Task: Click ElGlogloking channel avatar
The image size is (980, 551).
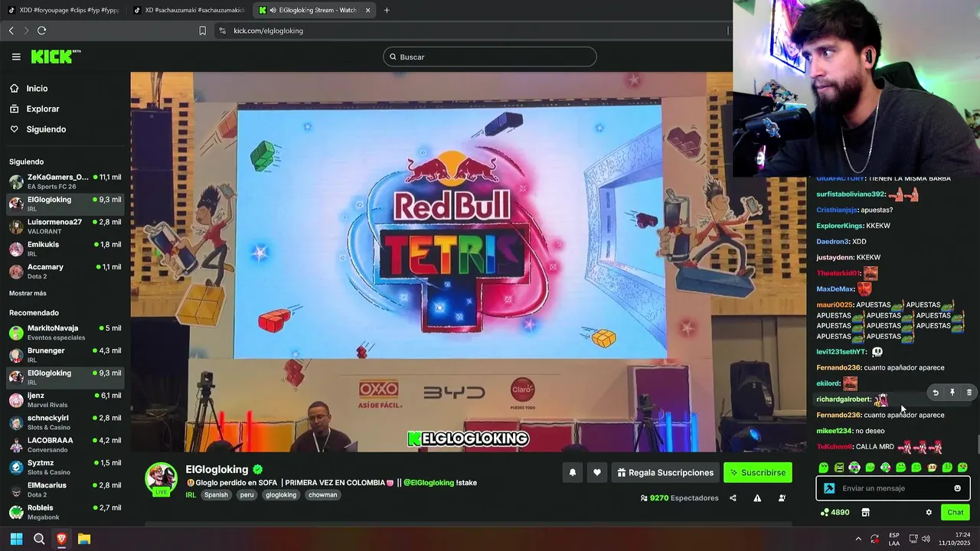Action: coord(162,479)
